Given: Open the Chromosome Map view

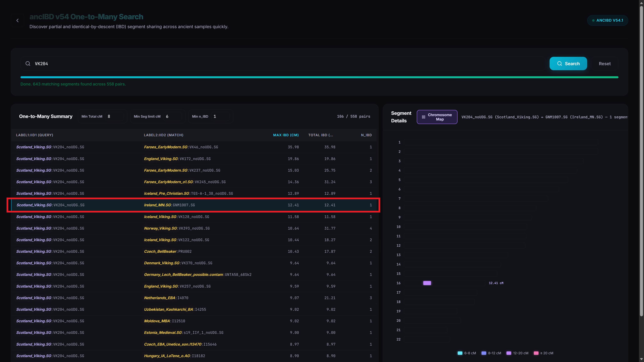Looking at the screenshot, I should click(437, 117).
